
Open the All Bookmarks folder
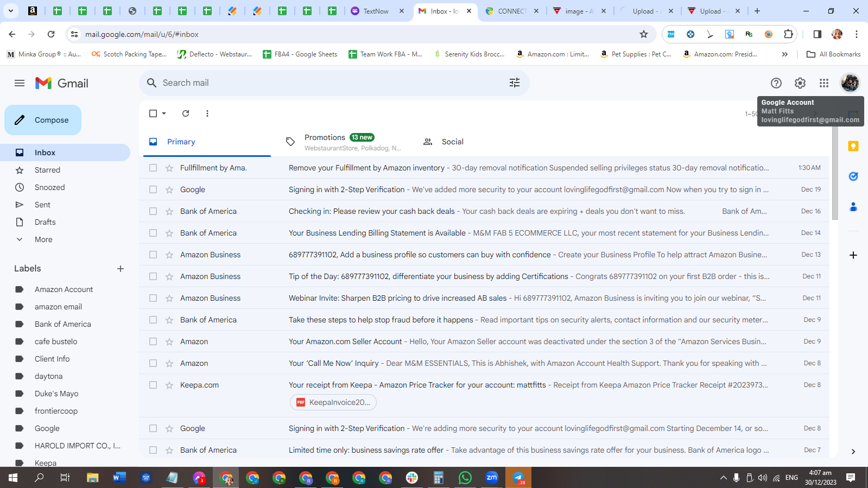tap(834, 54)
